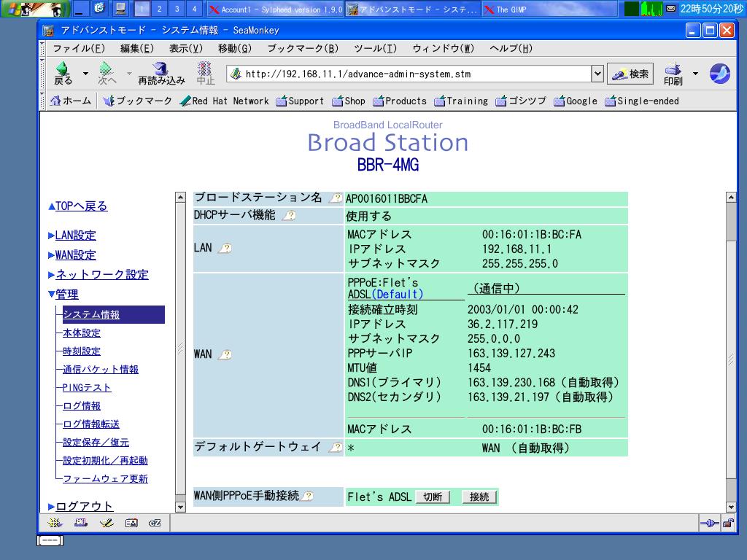This screenshot has width=747, height=560.
Task: Click the online/offline connection icon in status bar
Action: click(x=708, y=523)
